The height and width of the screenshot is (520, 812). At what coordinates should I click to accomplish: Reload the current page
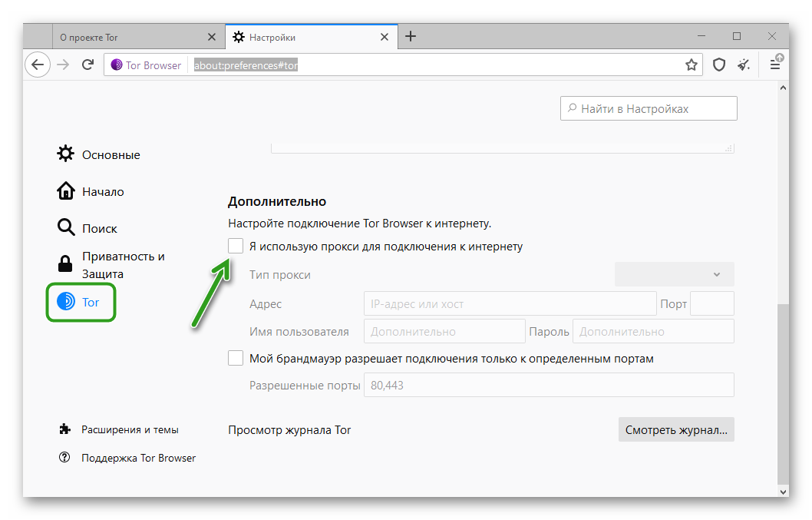pos(88,65)
